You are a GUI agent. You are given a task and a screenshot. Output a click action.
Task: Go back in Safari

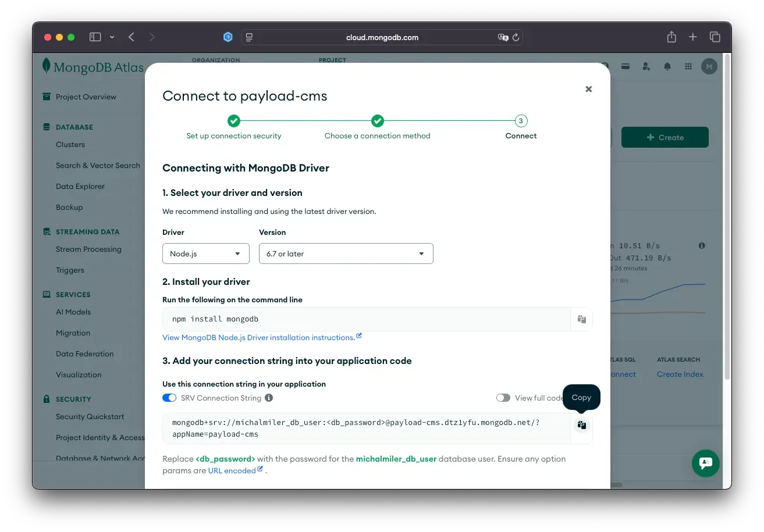pyautogui.click(x=131, y=37)
